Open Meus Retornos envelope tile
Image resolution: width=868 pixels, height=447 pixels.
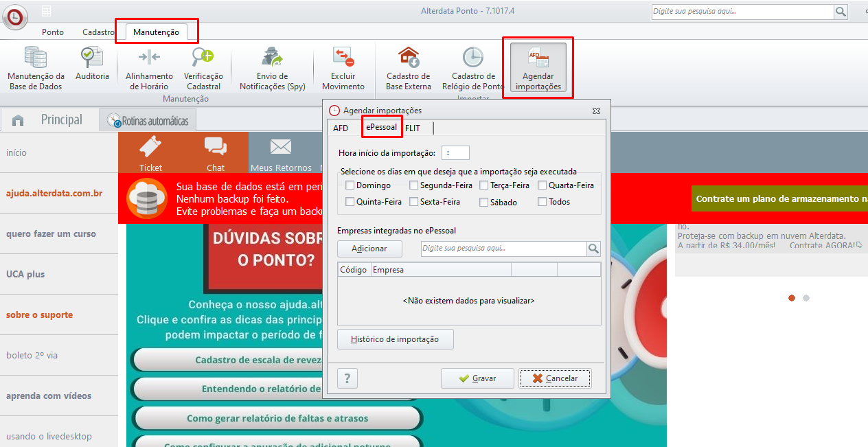coord(281,152)
